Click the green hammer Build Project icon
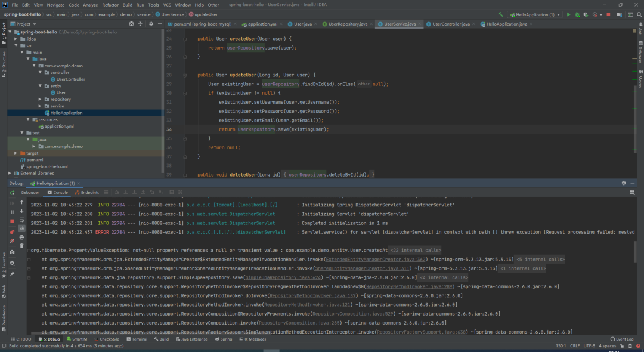 pos(500,14)
